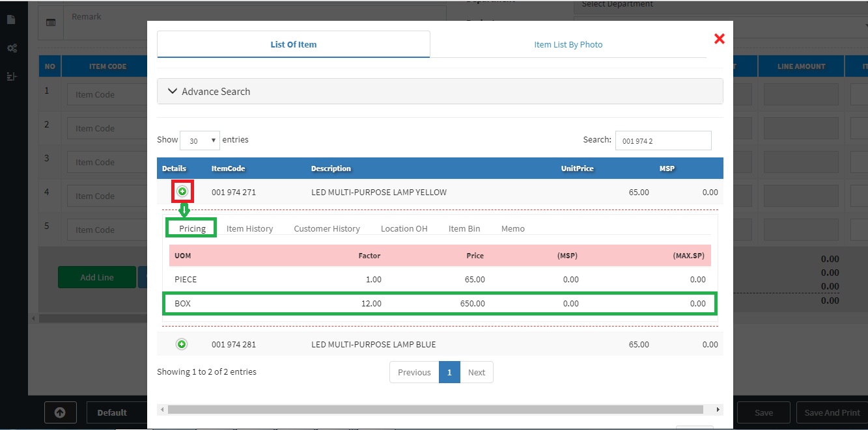Click the remark list icon

pyautogui.click(x=51, y=22)
